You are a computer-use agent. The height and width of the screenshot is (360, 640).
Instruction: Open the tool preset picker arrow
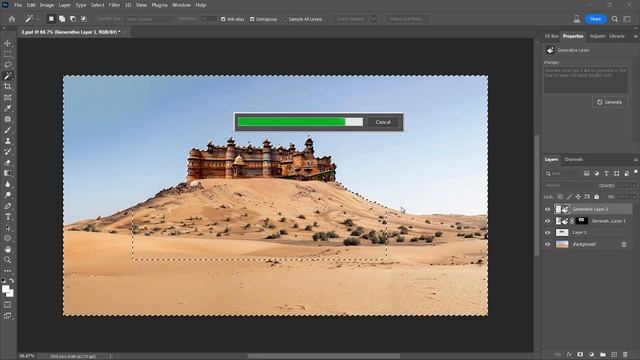point(37,19)
